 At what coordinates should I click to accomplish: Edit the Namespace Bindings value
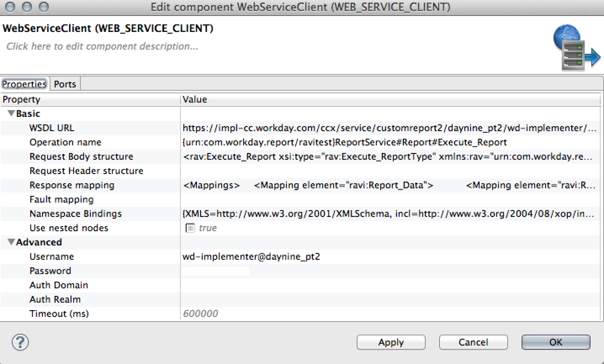pyautogui.click(x=390, y=214)
